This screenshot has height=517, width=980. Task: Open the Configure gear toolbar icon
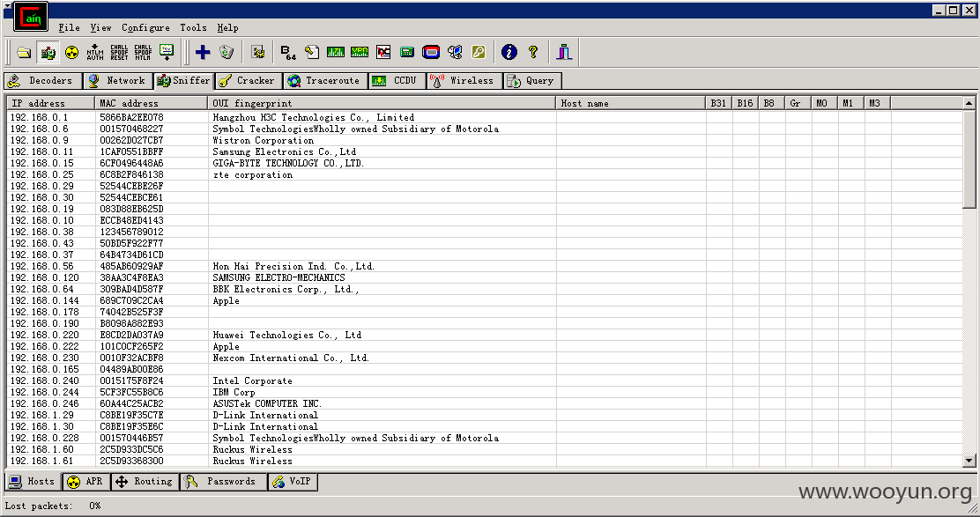[258, 53]
